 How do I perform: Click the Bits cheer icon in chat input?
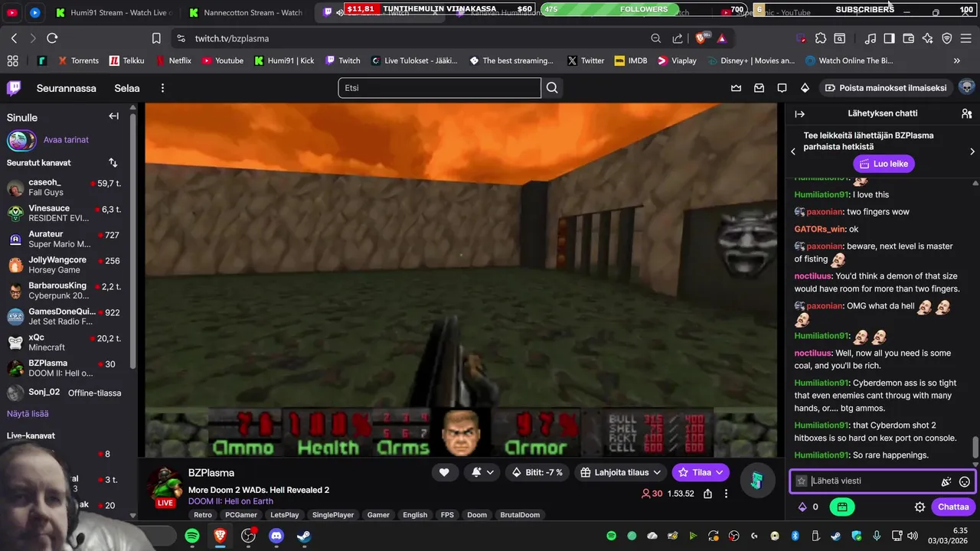click(x=946, y=481)
